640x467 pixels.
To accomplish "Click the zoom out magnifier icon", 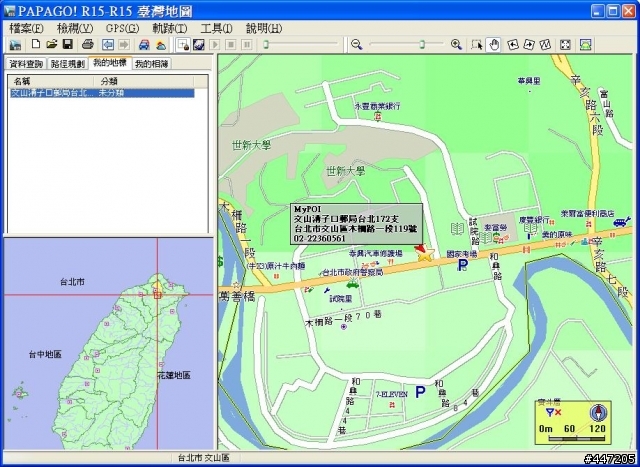I will point(357,44).
